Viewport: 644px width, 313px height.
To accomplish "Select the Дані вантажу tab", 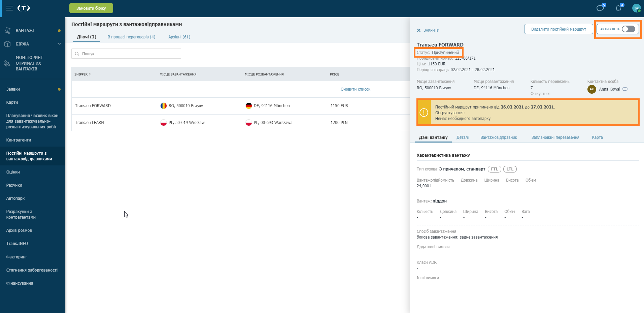I will click(x=433, y=137).
